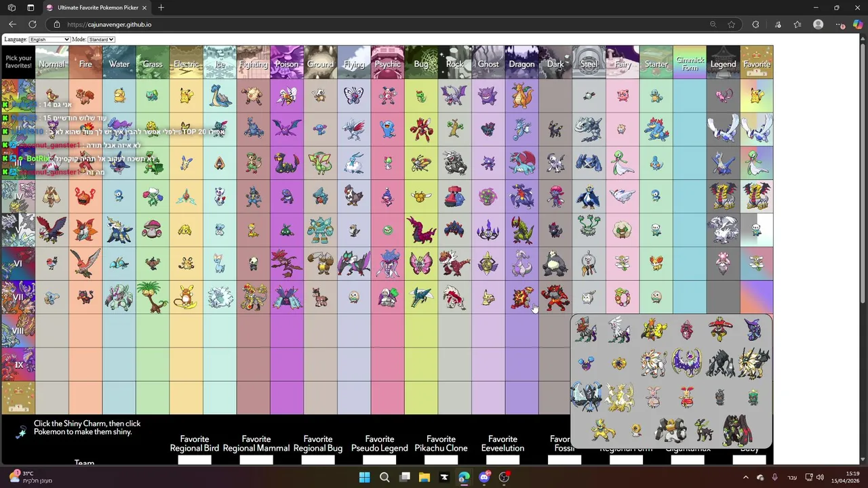Click the Favorite column header
This screenshot has width=868, height=488.
(x=757, y=62)
